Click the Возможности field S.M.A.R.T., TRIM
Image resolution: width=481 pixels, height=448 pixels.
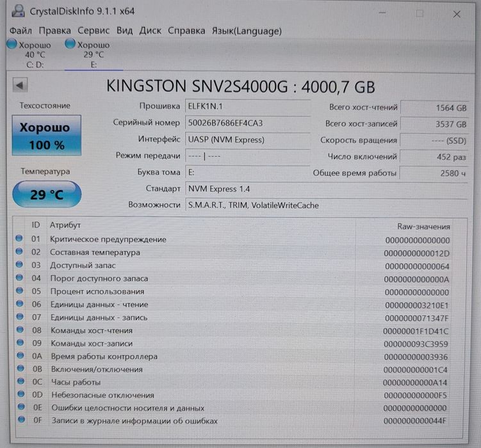click(x=327, y=205)
